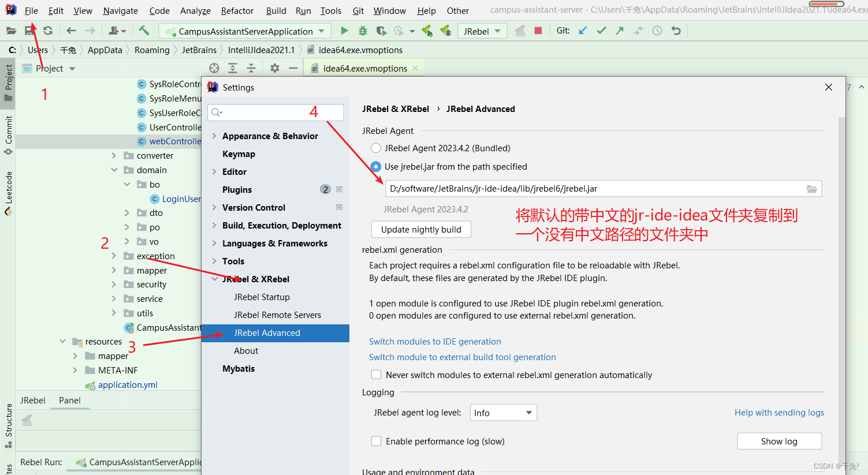Update project with the blue Git download arrow
Image resolution: width=868 pixels, height=475 pixels.
pyautogui.click(x=583, y=31)
